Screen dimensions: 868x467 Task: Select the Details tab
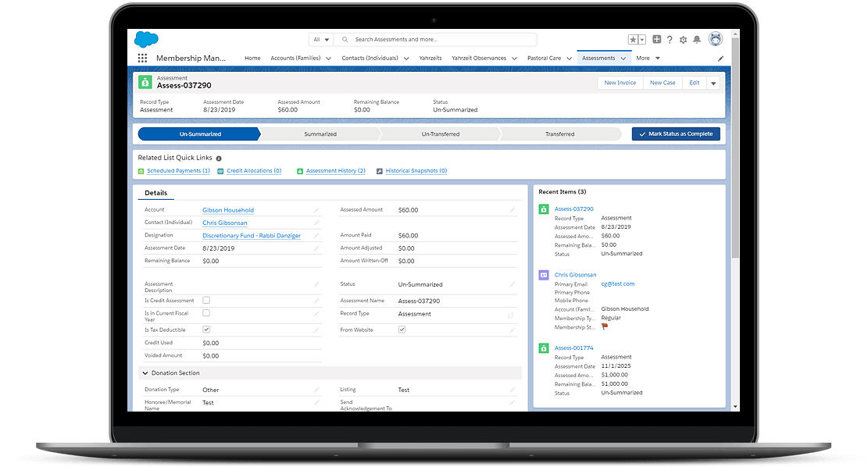pyautogui.click(x=156, y=193)
